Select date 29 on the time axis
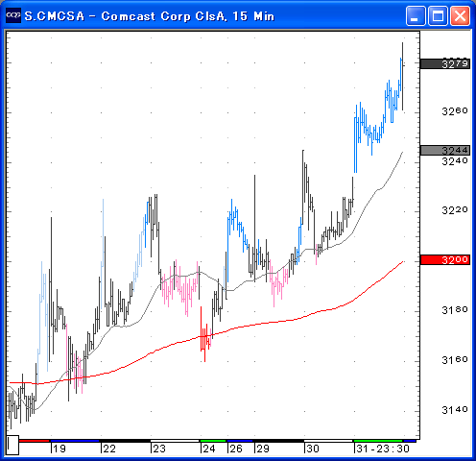This screenshot has height=461, width=476. pyautogui.click(x=263, y=449)
